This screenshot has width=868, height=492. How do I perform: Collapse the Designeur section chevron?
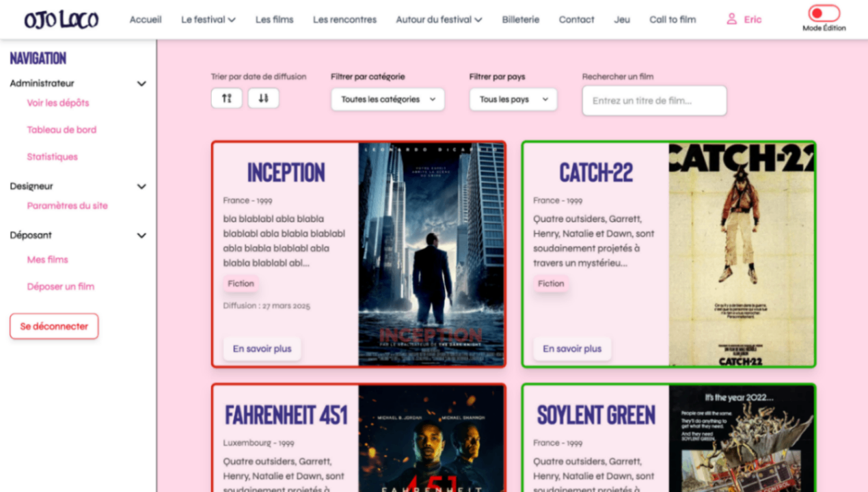[141, 187]
